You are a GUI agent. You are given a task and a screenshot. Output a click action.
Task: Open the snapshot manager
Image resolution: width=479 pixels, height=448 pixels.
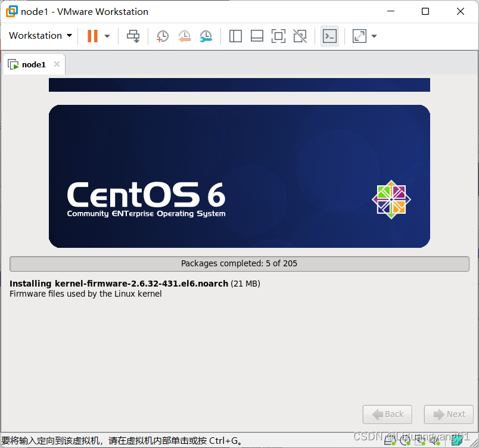coord(206,36)
